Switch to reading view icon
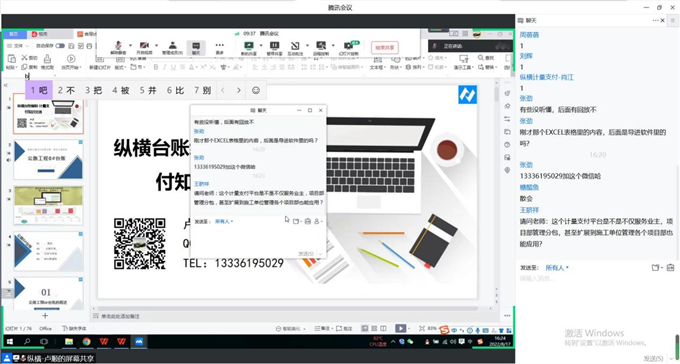 383,328
